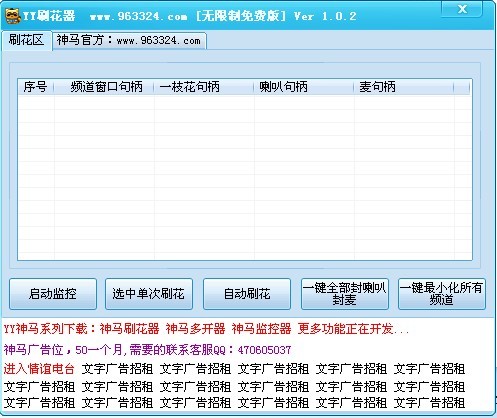Click the 序号 column header
The height and width of the screenshot is (418, 497).
coord(36,87)
